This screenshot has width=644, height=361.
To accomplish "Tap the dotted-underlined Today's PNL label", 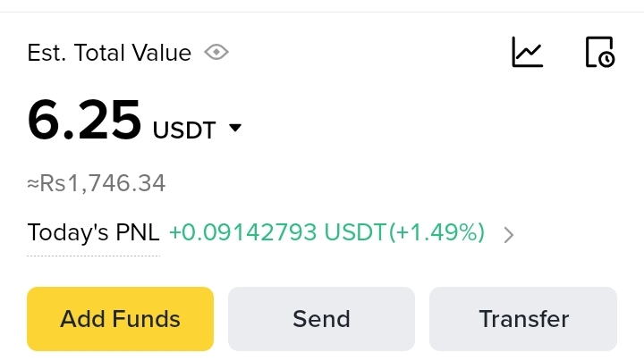I will coord(93,233).
